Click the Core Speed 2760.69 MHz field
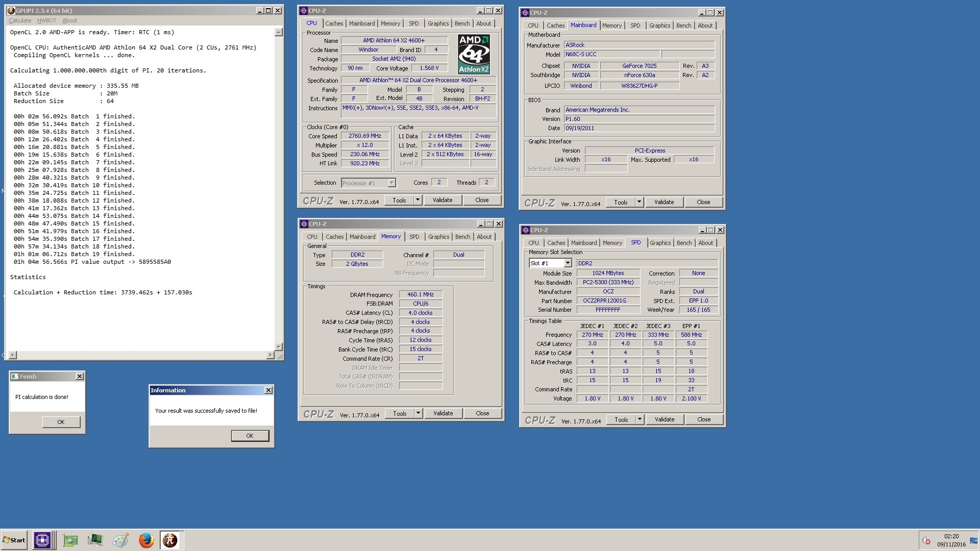Screen dimensions: 980x551 (365, 136)
